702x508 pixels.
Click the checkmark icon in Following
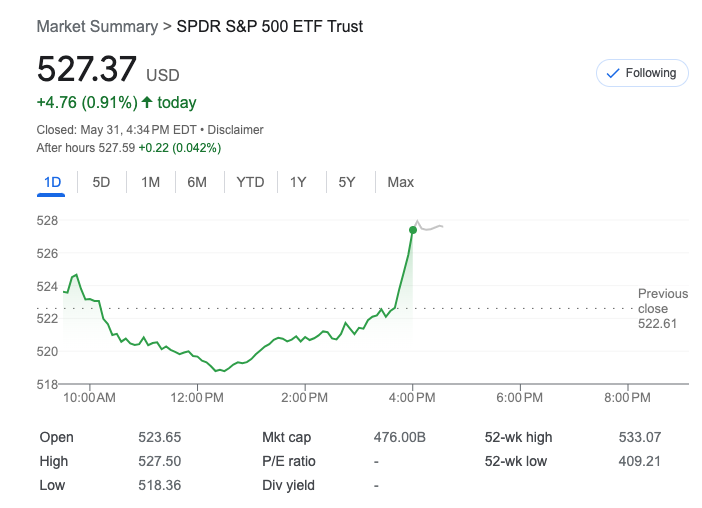[x=614, y=73]
